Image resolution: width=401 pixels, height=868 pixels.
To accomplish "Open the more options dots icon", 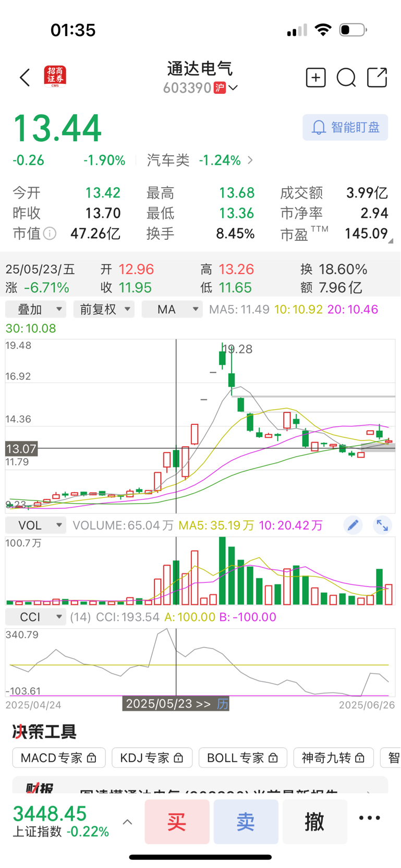I will (x=370, y=818).
